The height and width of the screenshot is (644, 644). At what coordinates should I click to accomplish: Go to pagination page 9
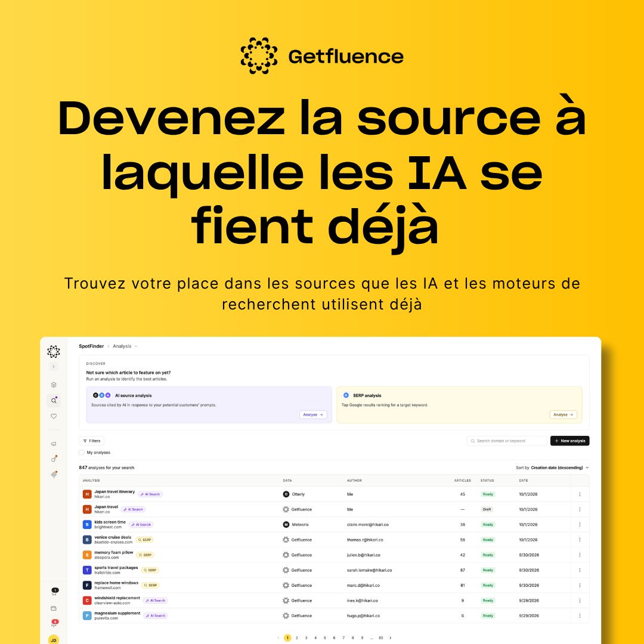(363, 638)
